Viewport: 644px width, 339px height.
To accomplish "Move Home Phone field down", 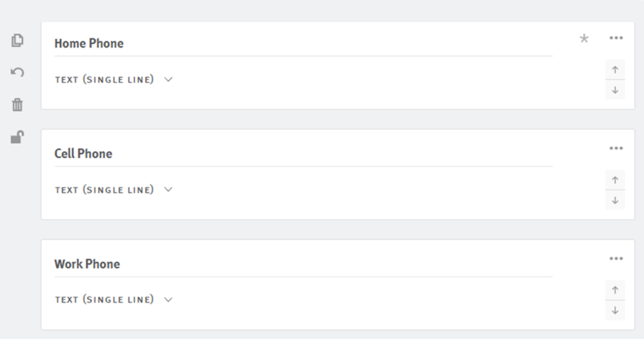I will tap(615, 90).
